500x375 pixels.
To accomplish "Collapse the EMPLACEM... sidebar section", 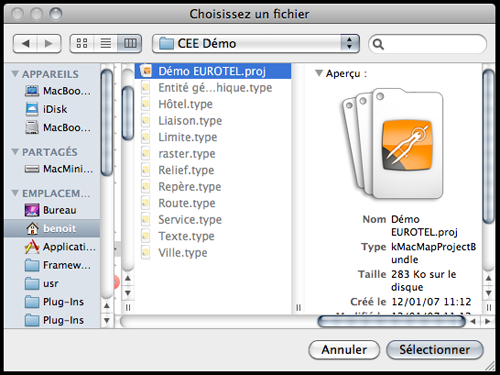I will (x=15, y=193).
